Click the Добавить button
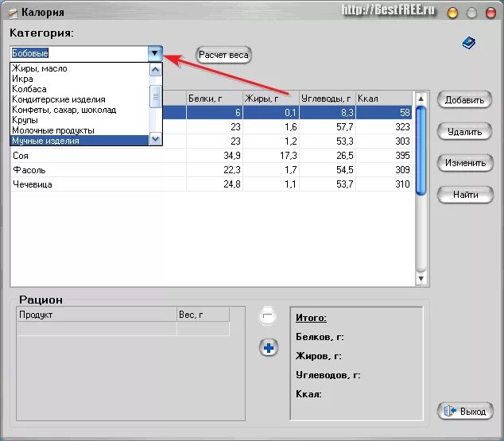 [464, 100]
